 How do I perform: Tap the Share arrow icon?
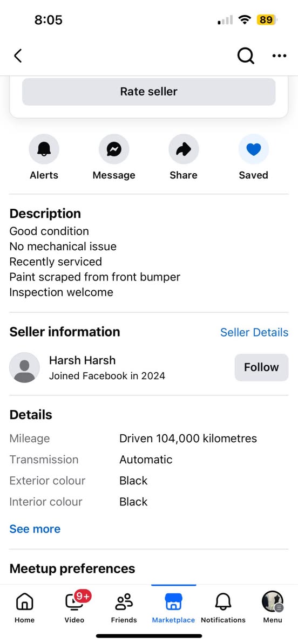point(184,149)
